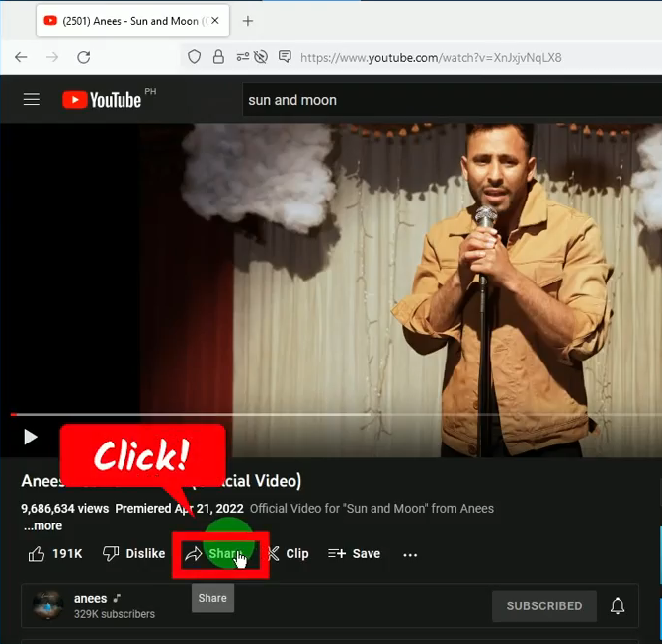Like the video with thumbs up
This screenshot has width=662, height=644.
pyautogui.click(x=55, y=554)
